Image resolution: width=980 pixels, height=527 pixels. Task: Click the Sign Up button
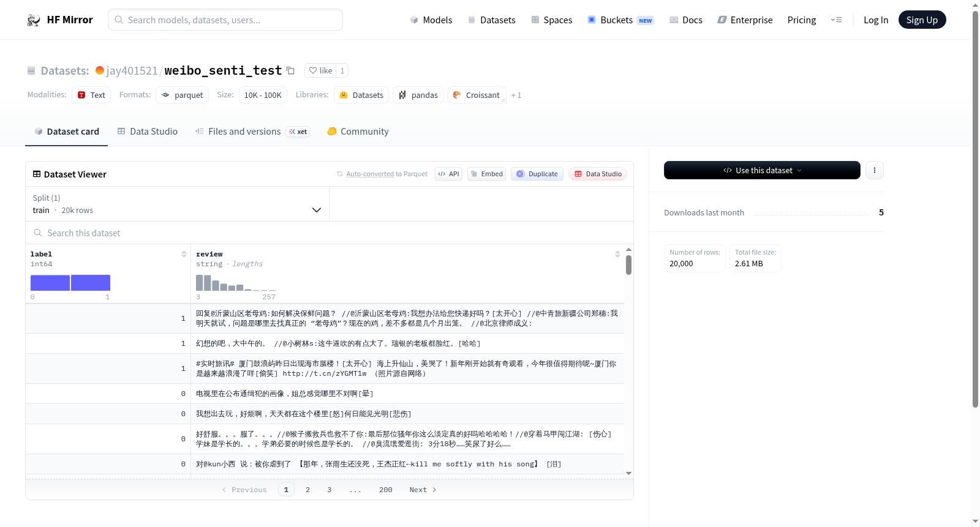[922, 20]
